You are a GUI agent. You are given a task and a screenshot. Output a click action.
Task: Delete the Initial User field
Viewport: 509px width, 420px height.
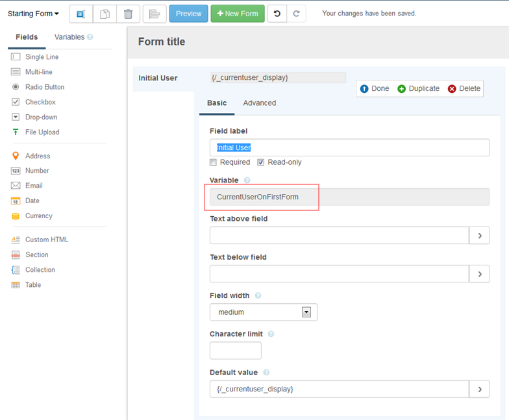tap(464, 88)
